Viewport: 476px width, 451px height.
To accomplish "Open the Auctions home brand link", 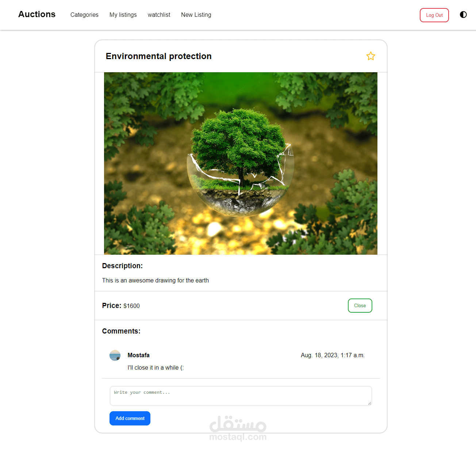I will [37, 14].
